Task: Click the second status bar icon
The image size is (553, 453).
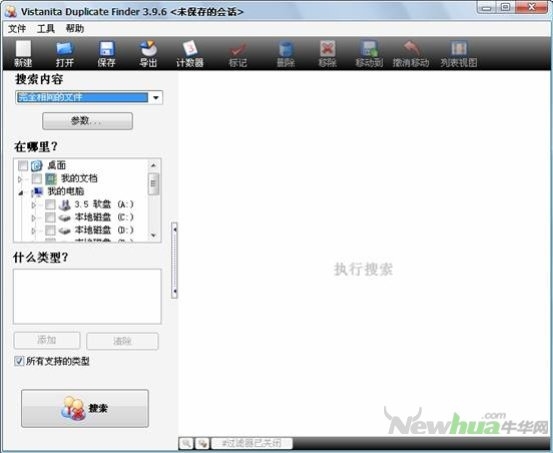Action: click(202, 443)
